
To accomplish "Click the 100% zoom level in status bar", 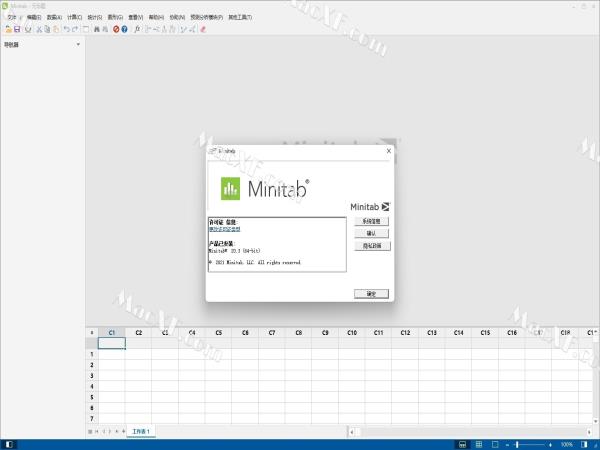I will coord(567,445).
